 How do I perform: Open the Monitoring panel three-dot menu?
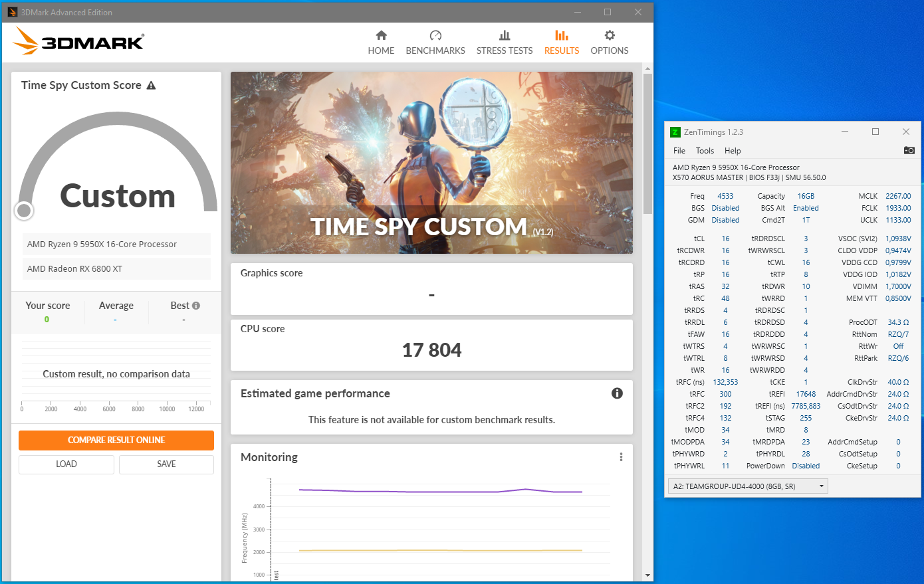[x=621, y=457]
